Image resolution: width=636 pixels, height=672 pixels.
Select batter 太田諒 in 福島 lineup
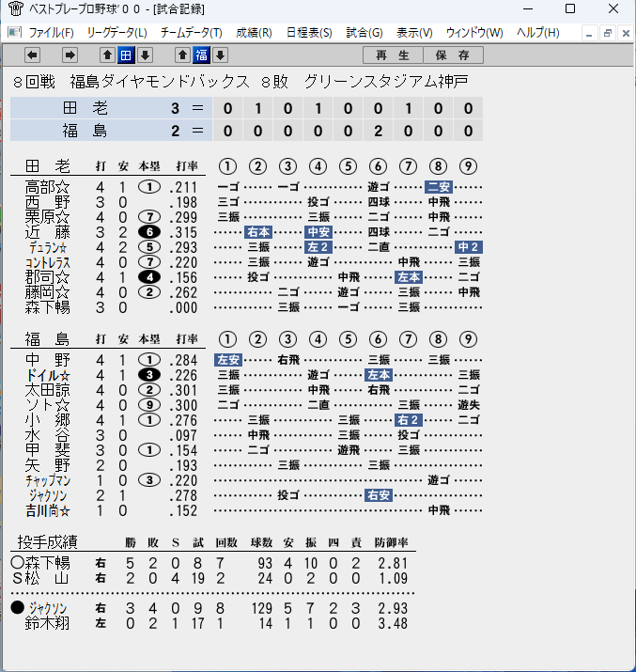pyautogui.click(x=47, y=390)
